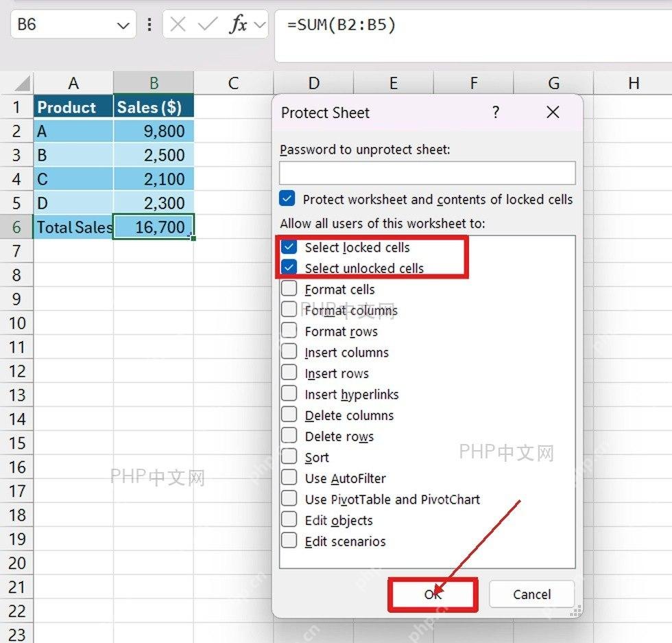
Task: Select the cell containing 9,800
Action: (x=154, y=131)
